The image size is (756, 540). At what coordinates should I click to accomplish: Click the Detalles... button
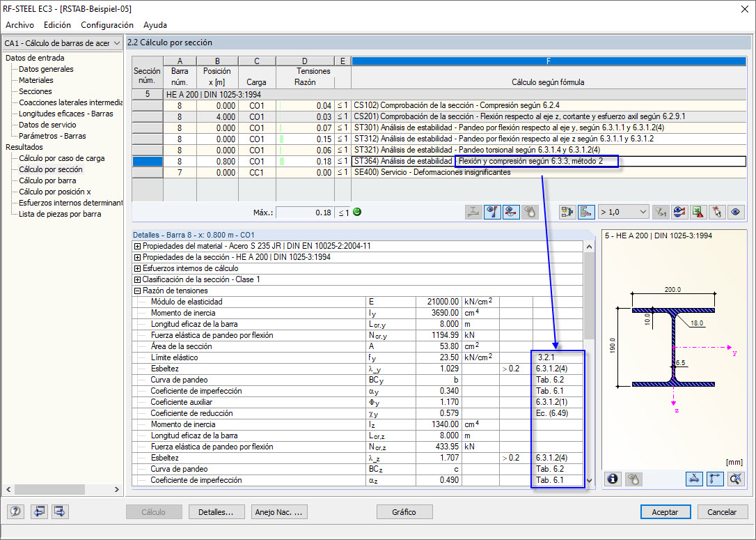(216, 512)
